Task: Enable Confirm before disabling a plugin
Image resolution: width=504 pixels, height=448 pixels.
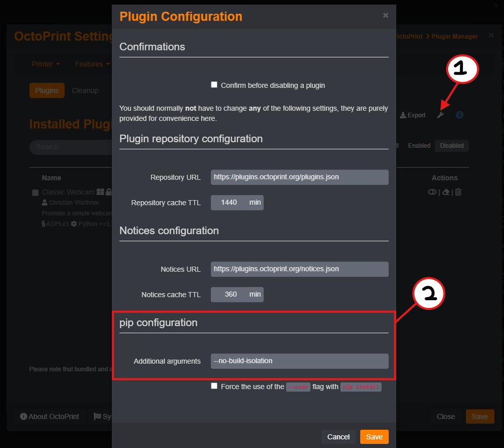Action: [214, 85]
